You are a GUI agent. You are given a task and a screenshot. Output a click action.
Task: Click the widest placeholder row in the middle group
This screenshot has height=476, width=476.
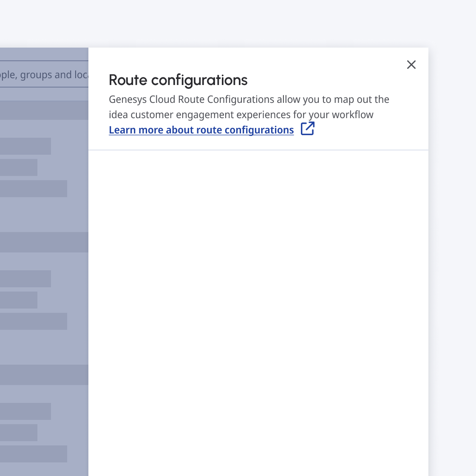(34, 321)
